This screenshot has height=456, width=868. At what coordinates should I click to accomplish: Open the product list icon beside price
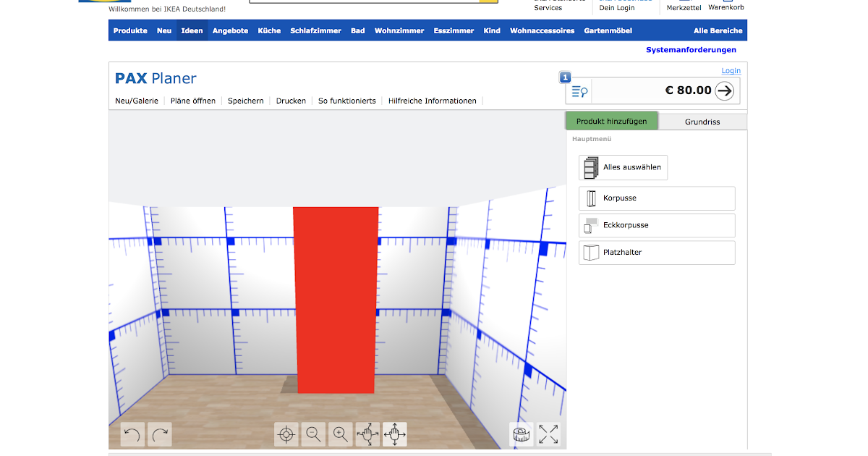(579, 91)
